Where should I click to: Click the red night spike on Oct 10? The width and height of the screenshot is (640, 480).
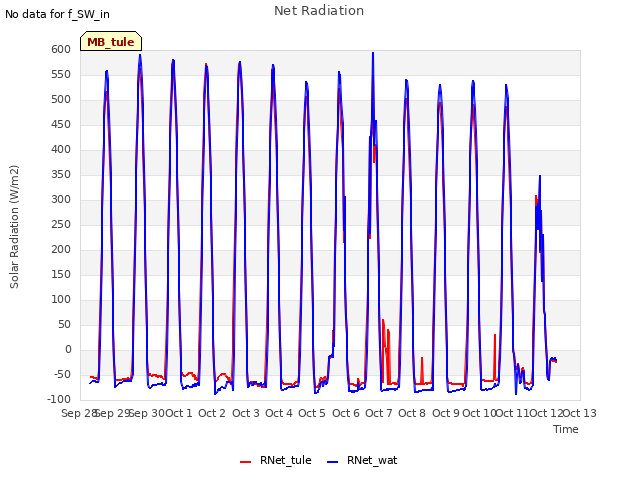point(495,336)
